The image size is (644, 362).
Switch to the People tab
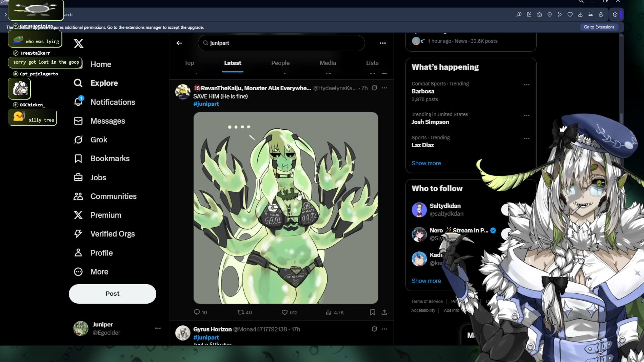click(280, 63)
